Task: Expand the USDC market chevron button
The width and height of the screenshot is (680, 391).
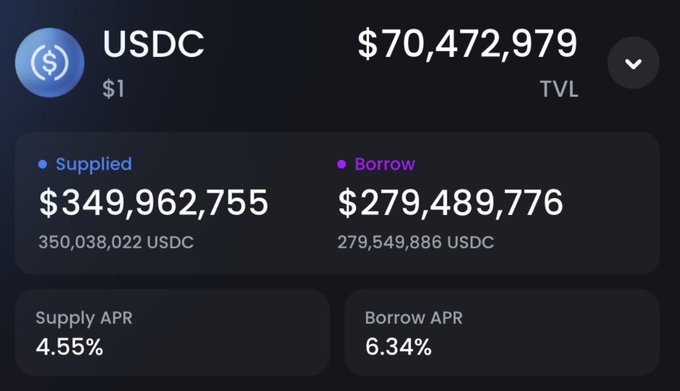Action: [633, 63]
